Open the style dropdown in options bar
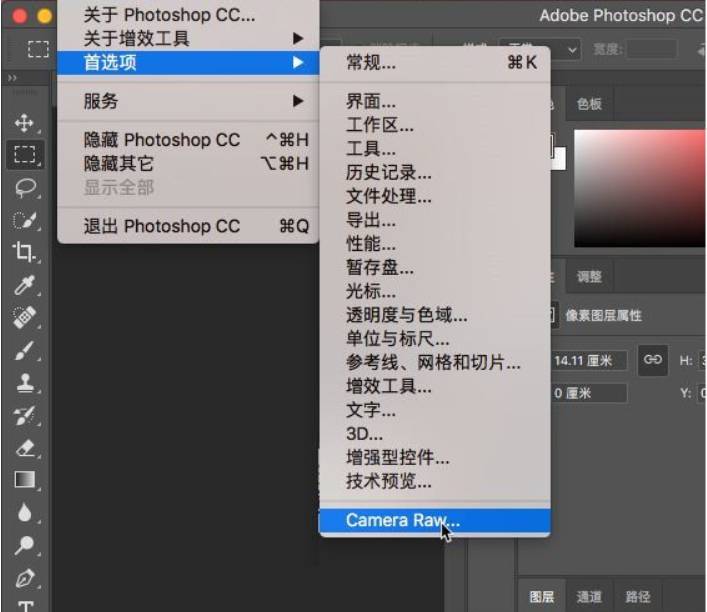Image resolution: width=707 pixels, height=612 pixels. [x=540, y=49]
